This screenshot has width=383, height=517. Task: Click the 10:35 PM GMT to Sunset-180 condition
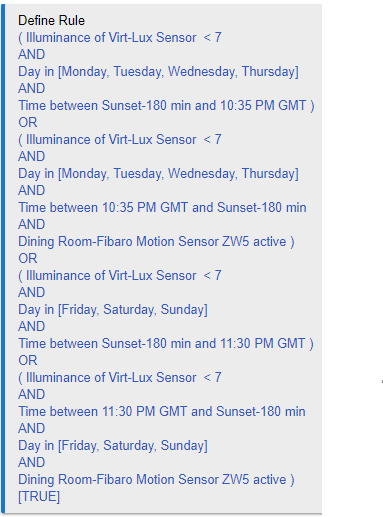(x=162, y=208)
